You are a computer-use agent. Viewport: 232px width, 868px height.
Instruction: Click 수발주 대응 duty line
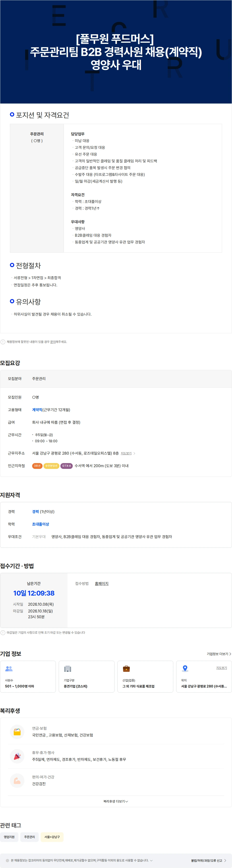click(x=109, y=174)
